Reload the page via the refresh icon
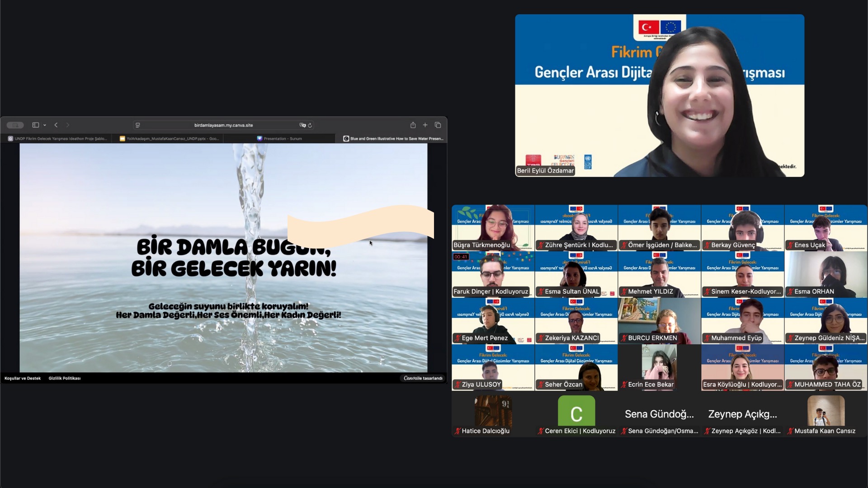 (310, 125)
